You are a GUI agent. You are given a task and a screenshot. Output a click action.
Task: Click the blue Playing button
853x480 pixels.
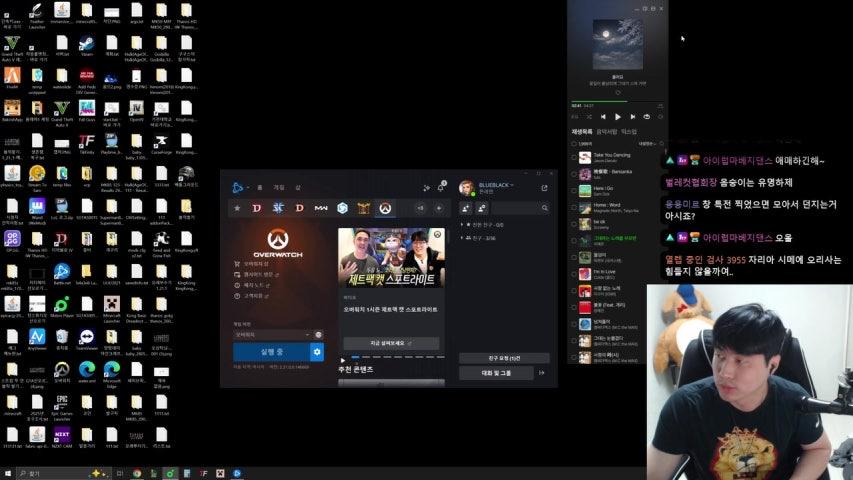271,352
